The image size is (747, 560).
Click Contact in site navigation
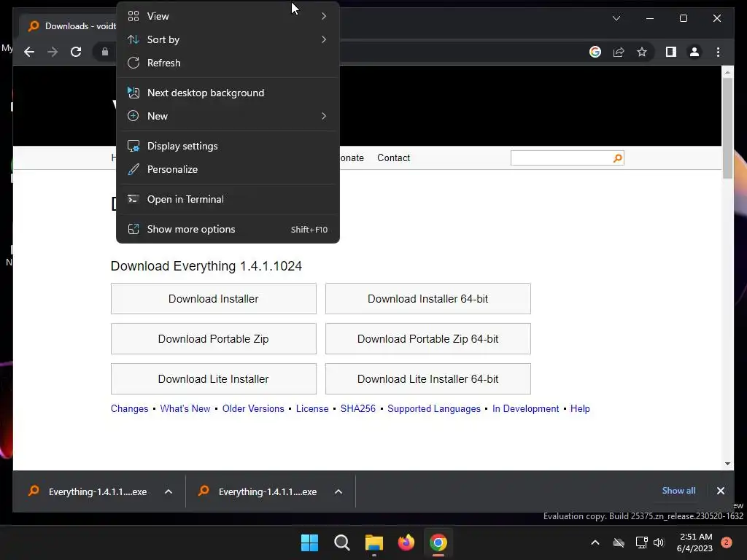pos(393,158)
